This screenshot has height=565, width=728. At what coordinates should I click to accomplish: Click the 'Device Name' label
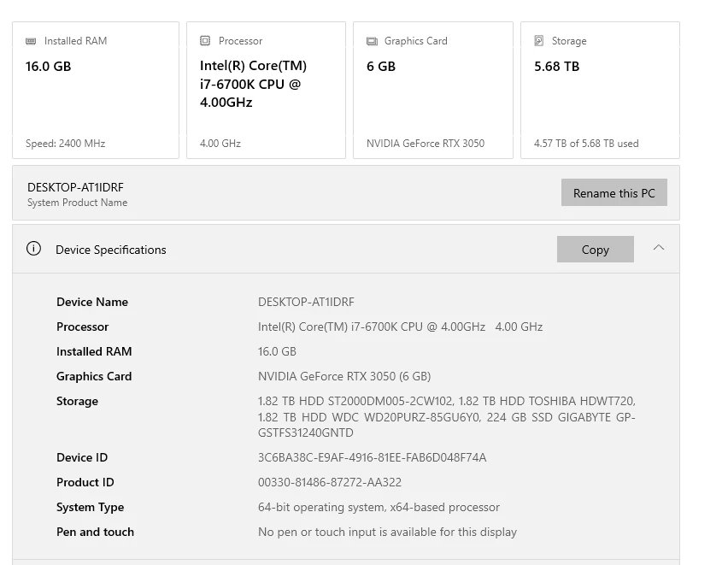92,302
